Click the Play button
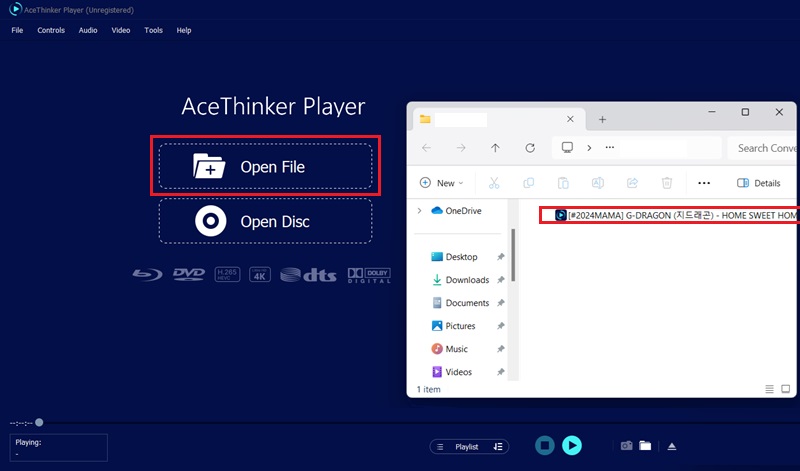 (x=572, y=445)
